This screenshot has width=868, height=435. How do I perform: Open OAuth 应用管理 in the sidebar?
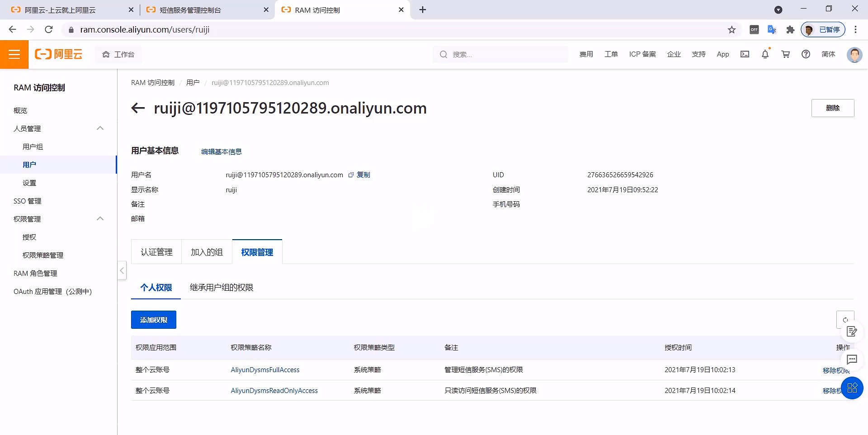pos(53,291)
